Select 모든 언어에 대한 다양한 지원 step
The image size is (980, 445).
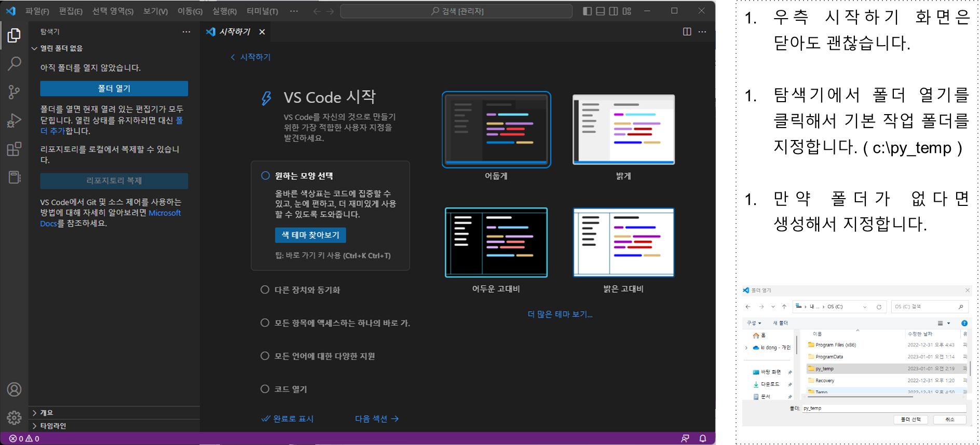click(x=318, y=356)
